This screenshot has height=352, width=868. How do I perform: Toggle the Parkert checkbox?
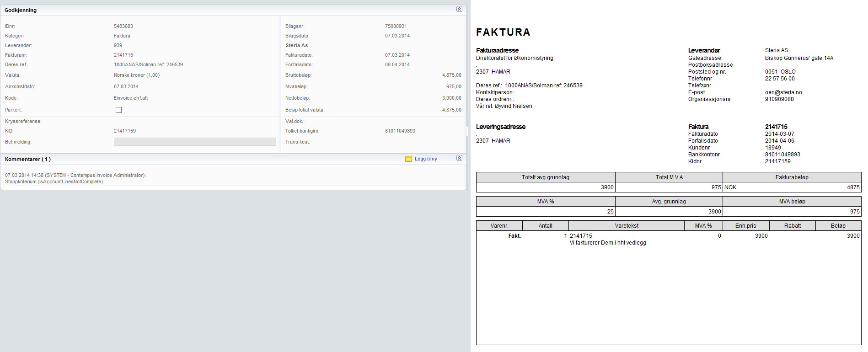pos(118,110)
